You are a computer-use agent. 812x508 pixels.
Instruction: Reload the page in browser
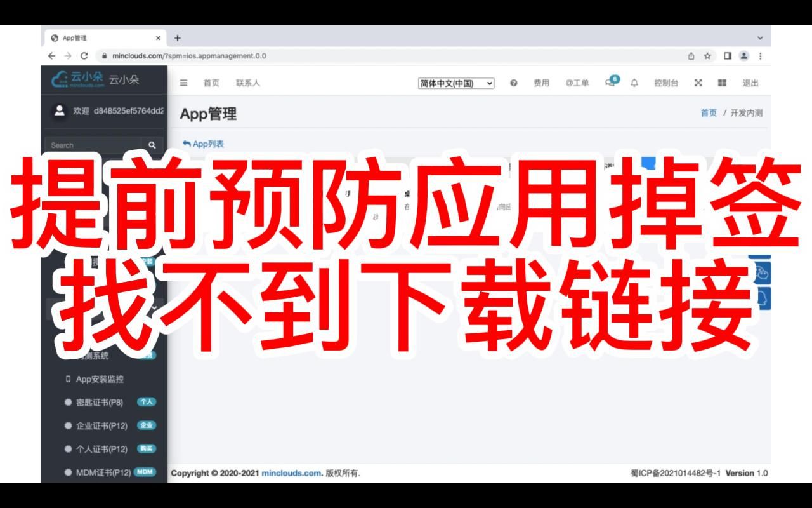(84, 56)
